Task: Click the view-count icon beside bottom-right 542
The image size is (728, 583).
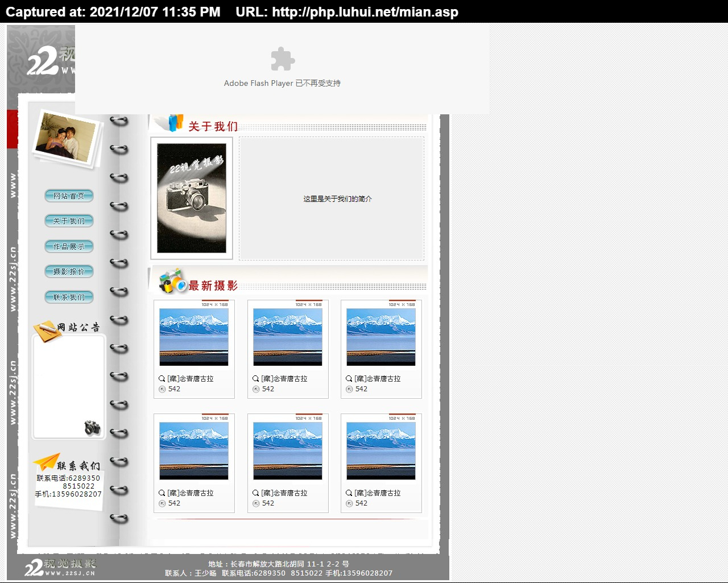Action: [349, 503]
